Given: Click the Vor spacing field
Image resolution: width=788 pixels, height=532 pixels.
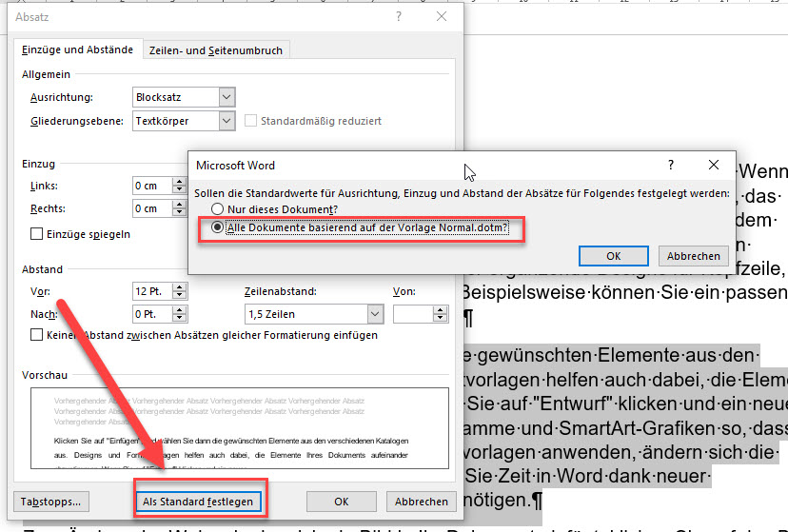Looking at the screenshot, I should coord(153,291).
